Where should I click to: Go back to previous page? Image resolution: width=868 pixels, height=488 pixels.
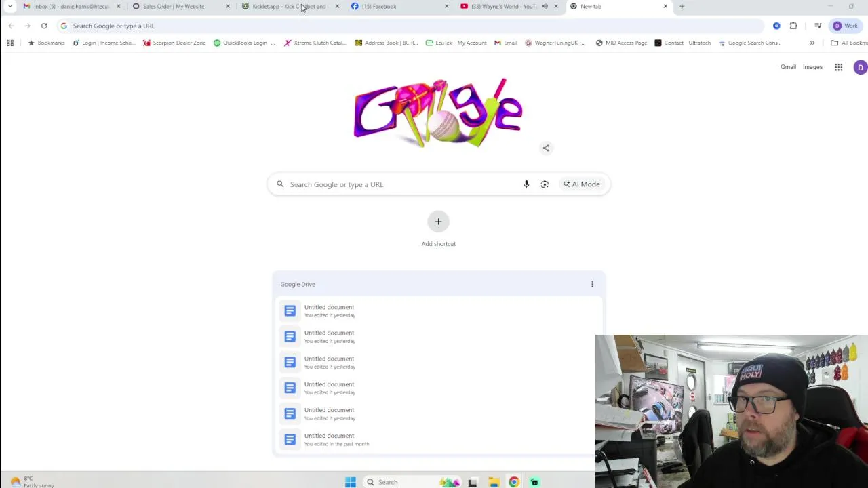(x=12, y=26)
